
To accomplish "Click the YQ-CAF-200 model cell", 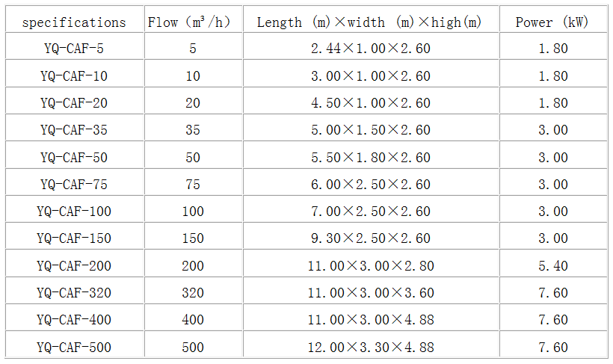I will click(74, 265).
